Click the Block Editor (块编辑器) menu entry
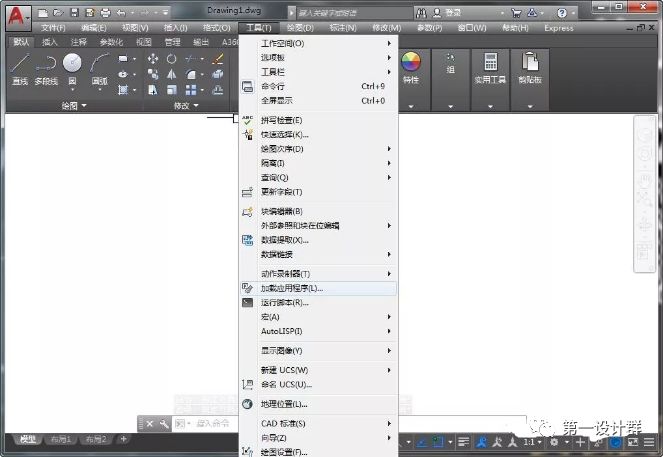Viewport: 663px width, 457px height. pyautogui.click(x=318, y=211)
